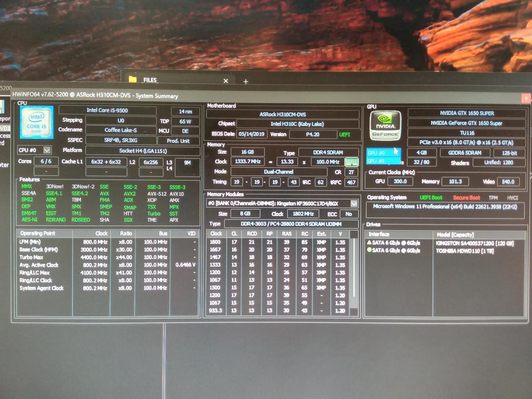Click the Intel Core i5 logo

(x=37, y=122)
